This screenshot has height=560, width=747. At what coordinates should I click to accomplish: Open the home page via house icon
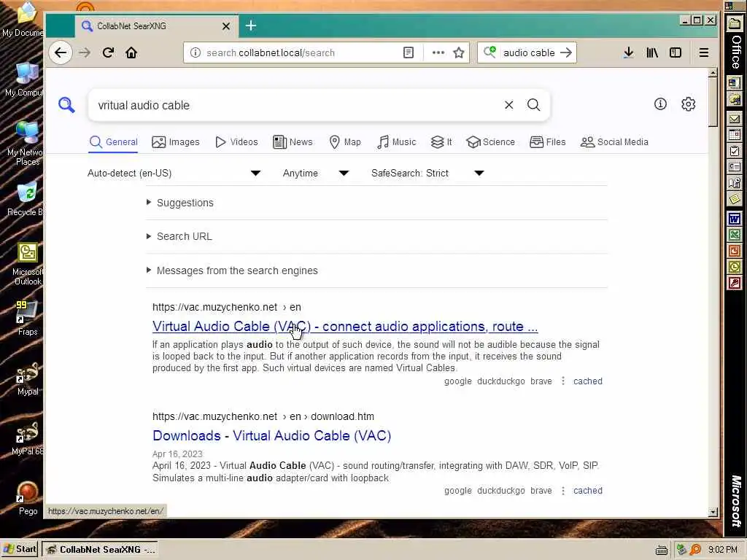pyautogui.click(x=131, y=52)
